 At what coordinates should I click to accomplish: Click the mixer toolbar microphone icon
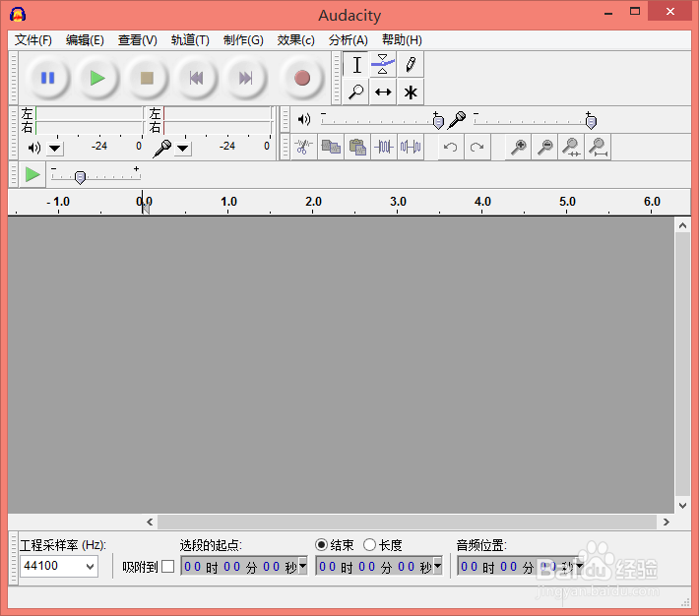pyautogui.click(x=458, y=120)
